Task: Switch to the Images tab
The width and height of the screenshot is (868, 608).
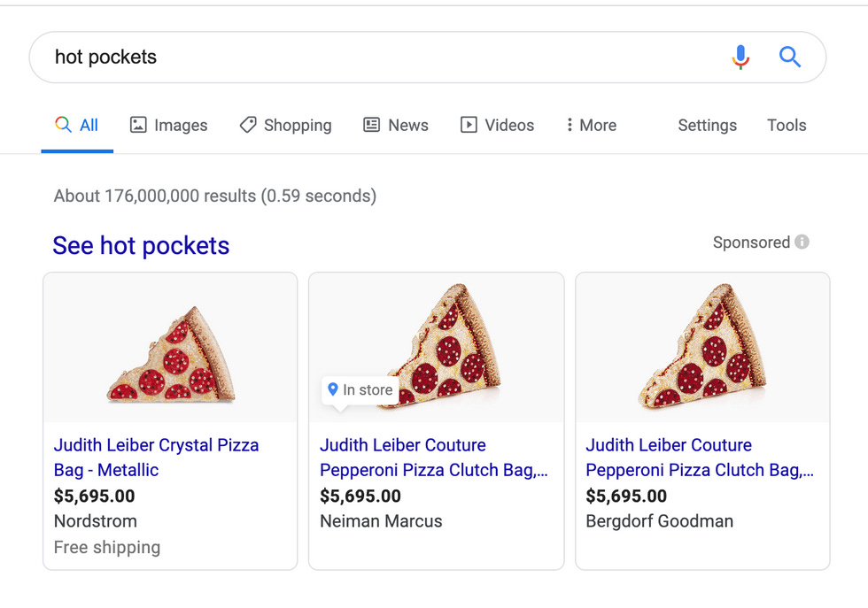Action: [169, 125]
